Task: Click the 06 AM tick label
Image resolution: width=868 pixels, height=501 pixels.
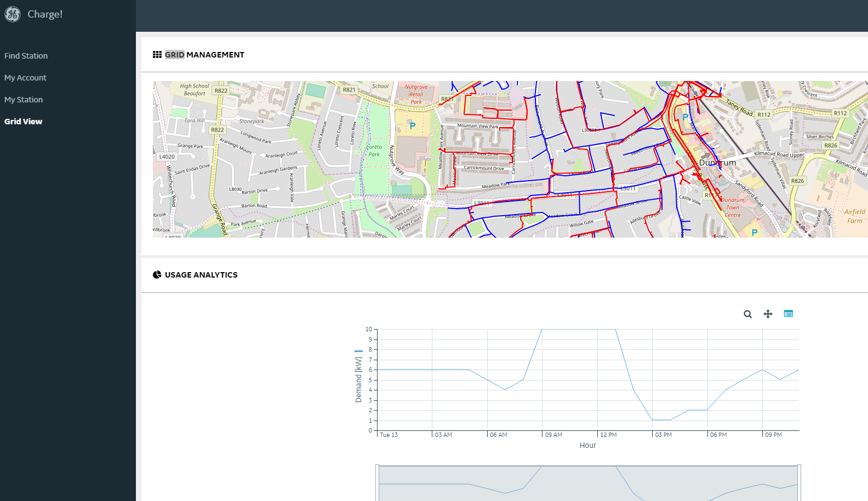Action: point(498,435)
